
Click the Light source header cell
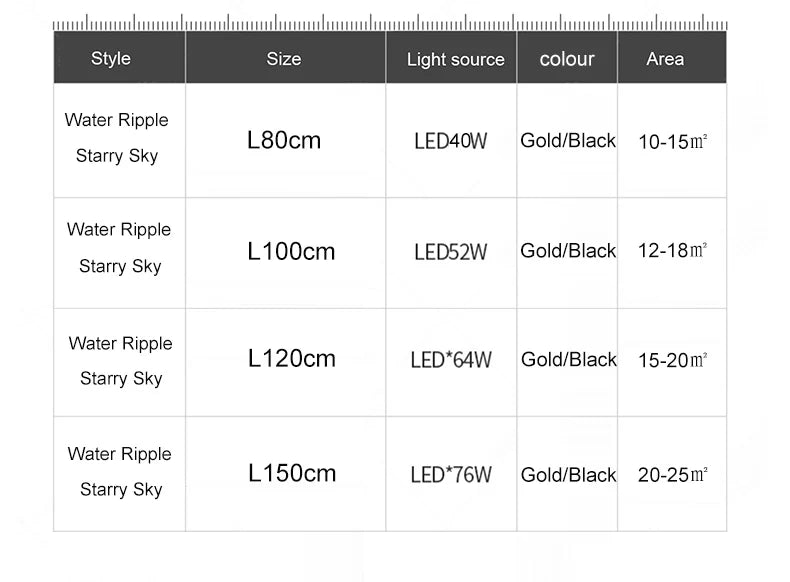(455, 59)
